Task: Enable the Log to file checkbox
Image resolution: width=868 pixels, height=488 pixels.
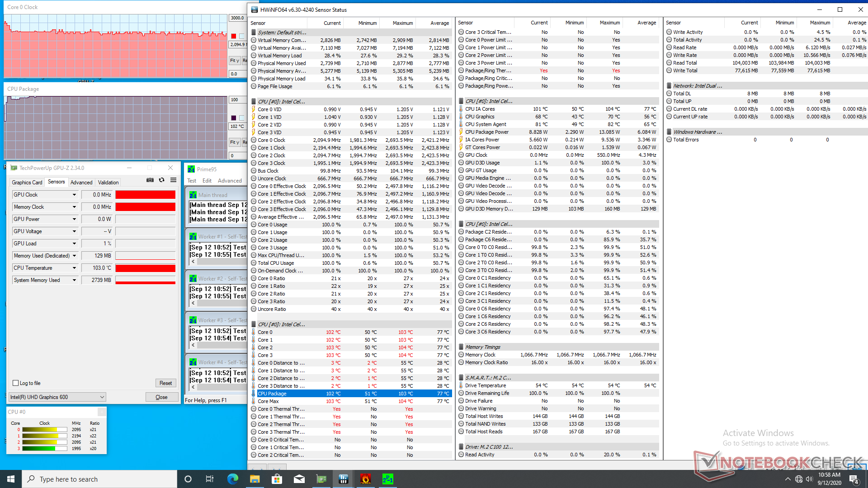Action: click(16, 383)
